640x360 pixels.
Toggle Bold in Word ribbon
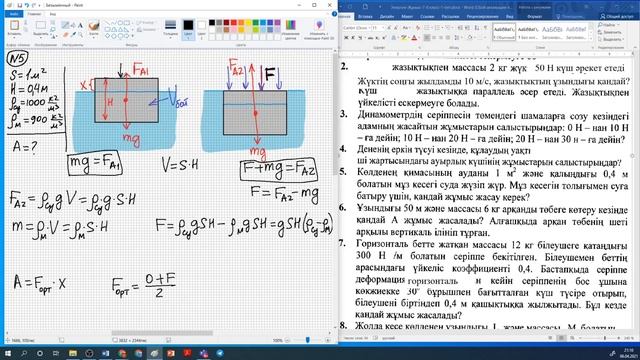(346, 38)
